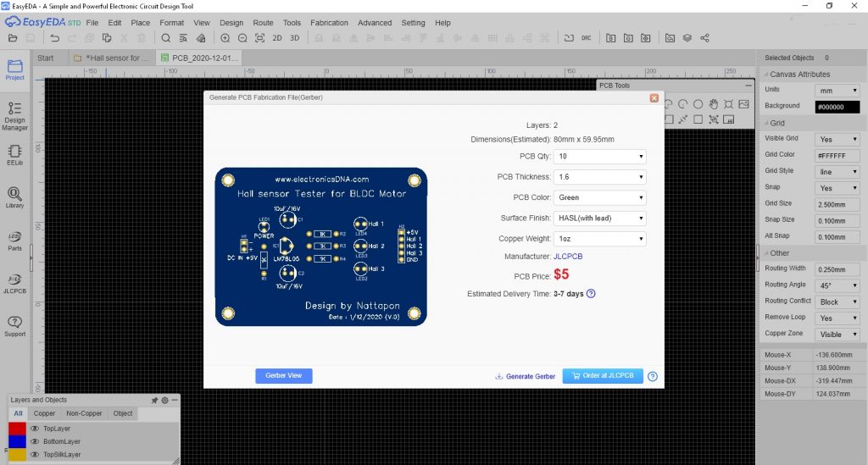Click the search (find) toolbar icon
This screenshot has width=868, height=465.
click(165, 38)
